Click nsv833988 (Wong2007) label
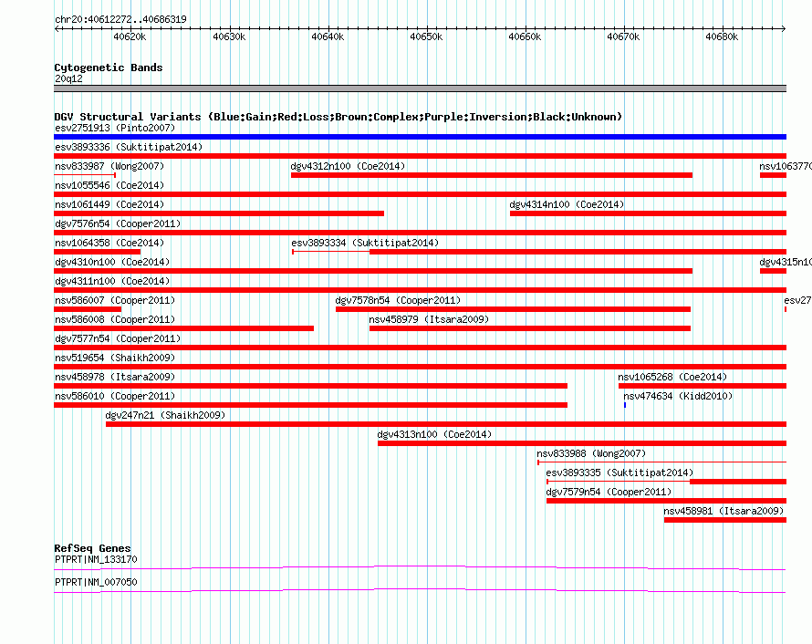 coord(591,453)
